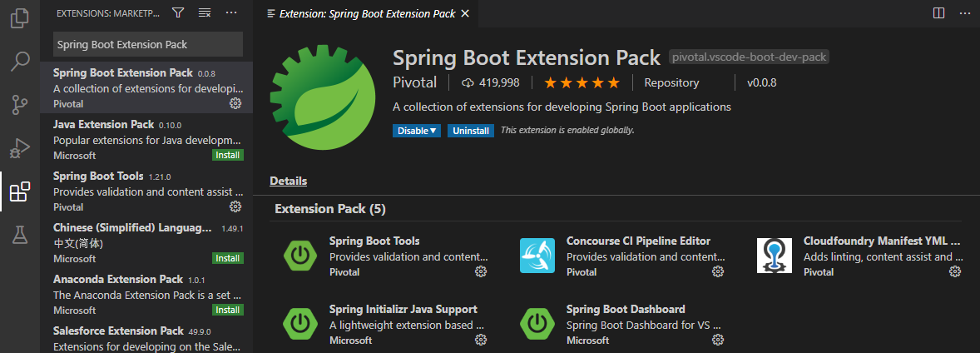980x353 pixels.
Task: Click the five-star rating
Action: point(582,82)
